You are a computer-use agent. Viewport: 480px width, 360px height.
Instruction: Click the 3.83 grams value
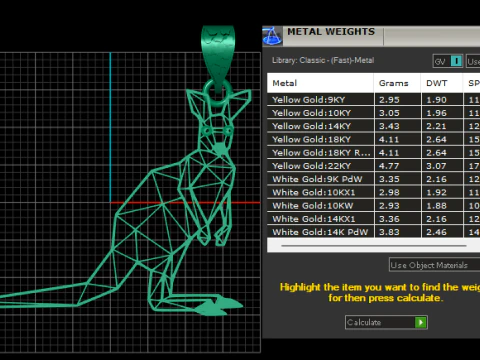pyautogui.click(x=389, y=232)
